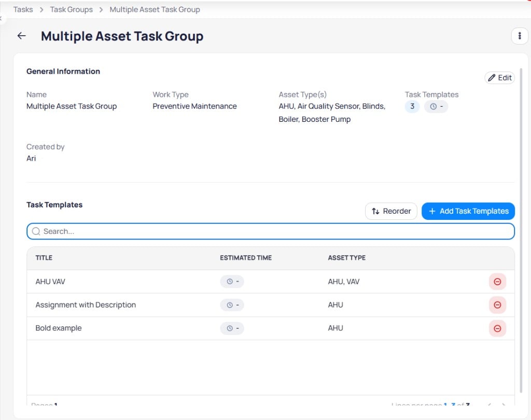Sort by ESTIMATED TIME column header
This screenshot has height=420, width=531.
(x=246, y=258)
